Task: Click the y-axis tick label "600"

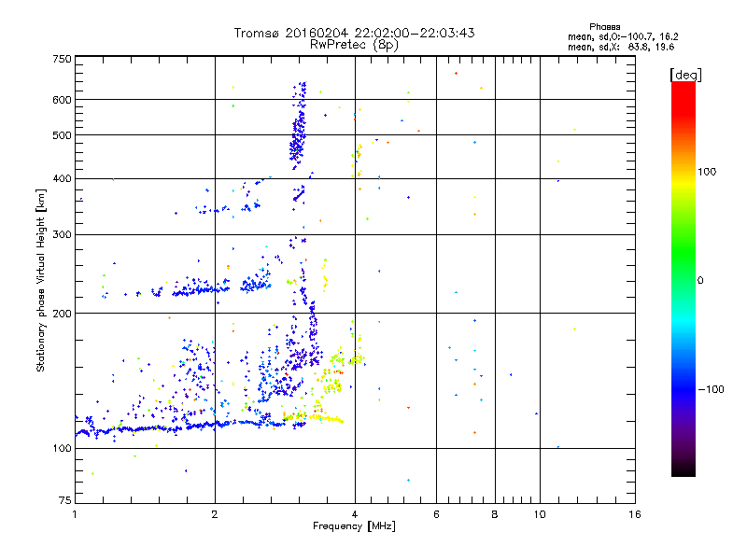Action: pos(62,100)
